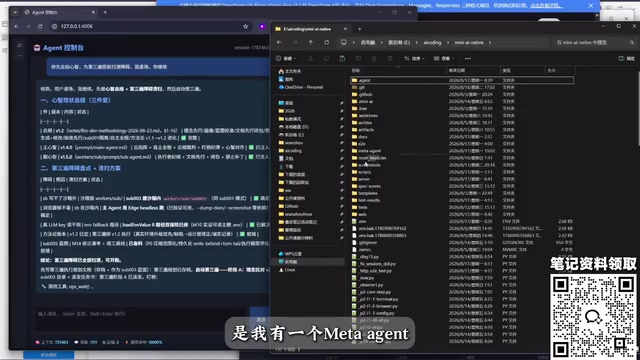Refresh the mini-ai-native folder view
This screenshot has height=360, width=640.
[x=327, y=42]
